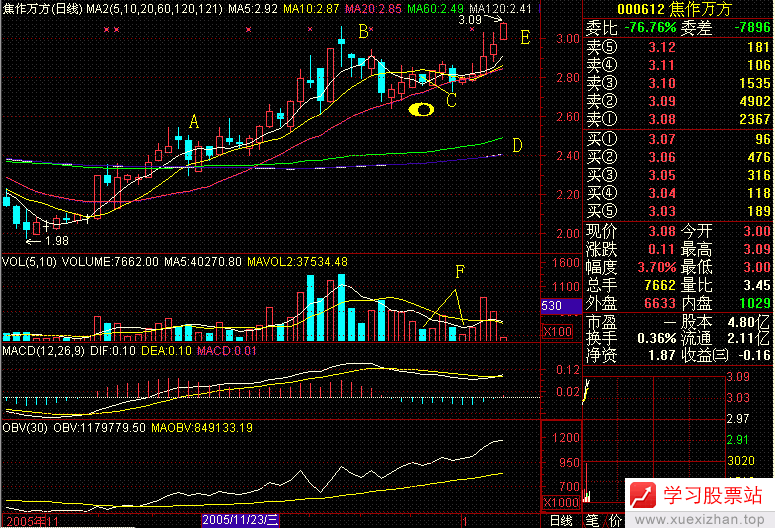This screenshot has height=528, width=775.
Task: Open the 价 tab
Action: [x=615, y=521]
